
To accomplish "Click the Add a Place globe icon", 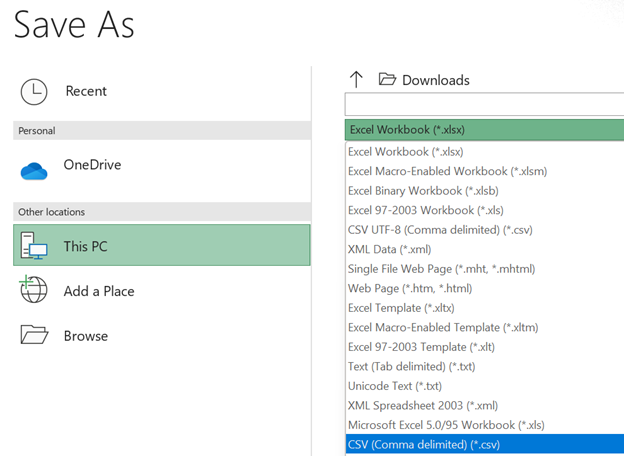I will pyautogui.click(x=34, y=291).
